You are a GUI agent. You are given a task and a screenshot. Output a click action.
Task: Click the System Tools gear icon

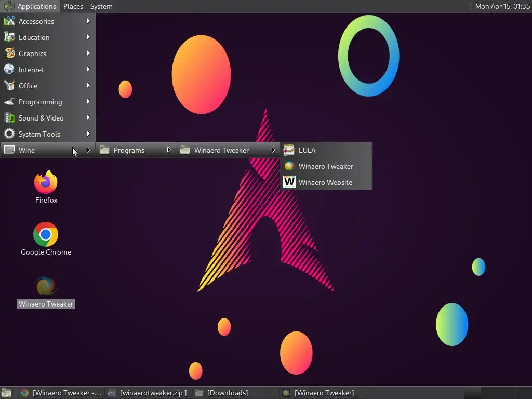coord(9,134)
